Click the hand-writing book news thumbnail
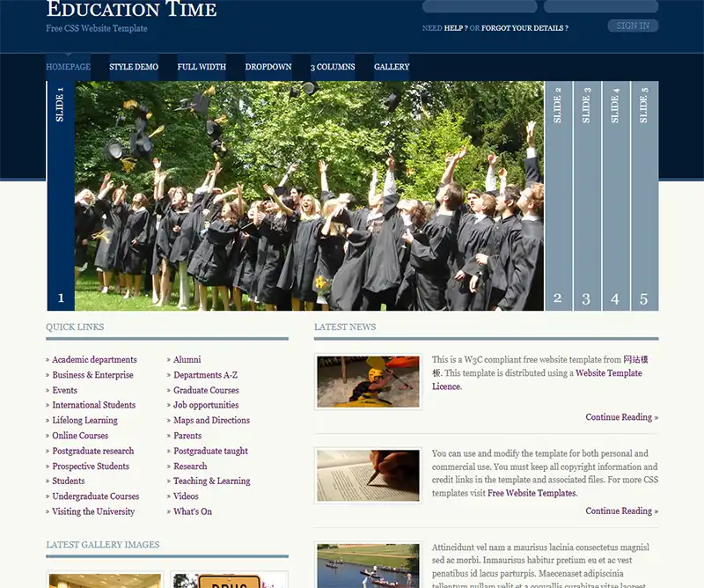The height and width of the screenshot is (588, 704). [x=368, y=475]
